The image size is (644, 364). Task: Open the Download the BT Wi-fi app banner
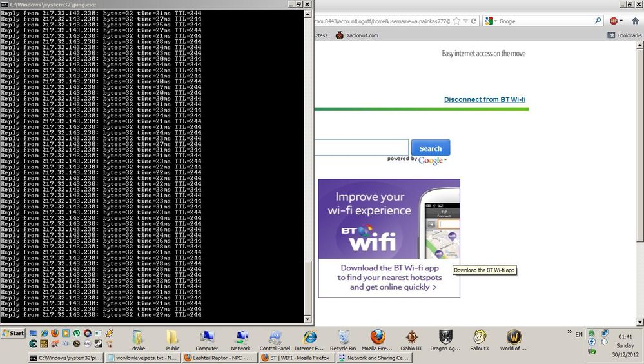389,238
